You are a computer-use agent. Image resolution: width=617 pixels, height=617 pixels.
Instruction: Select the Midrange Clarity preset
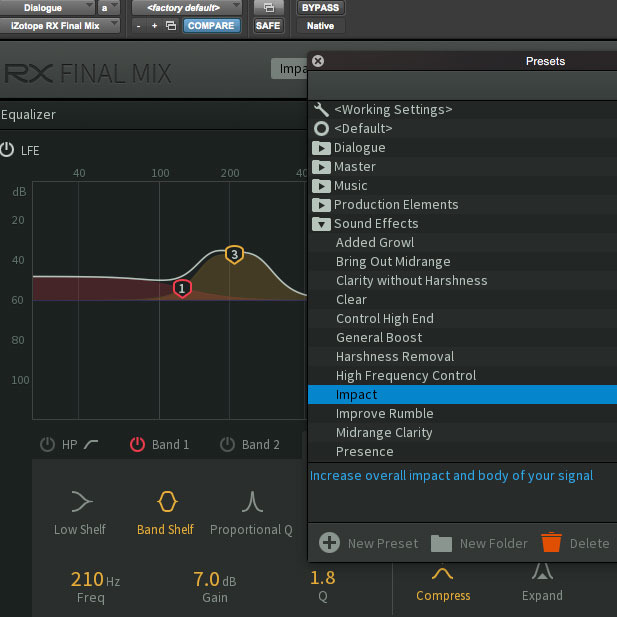pyautogui.click(x=462, y=432)
